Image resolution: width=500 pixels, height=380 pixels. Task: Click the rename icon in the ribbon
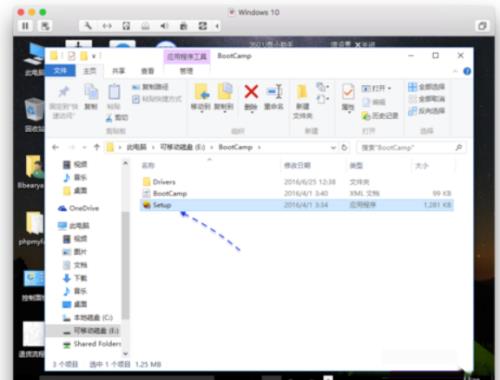274,91
